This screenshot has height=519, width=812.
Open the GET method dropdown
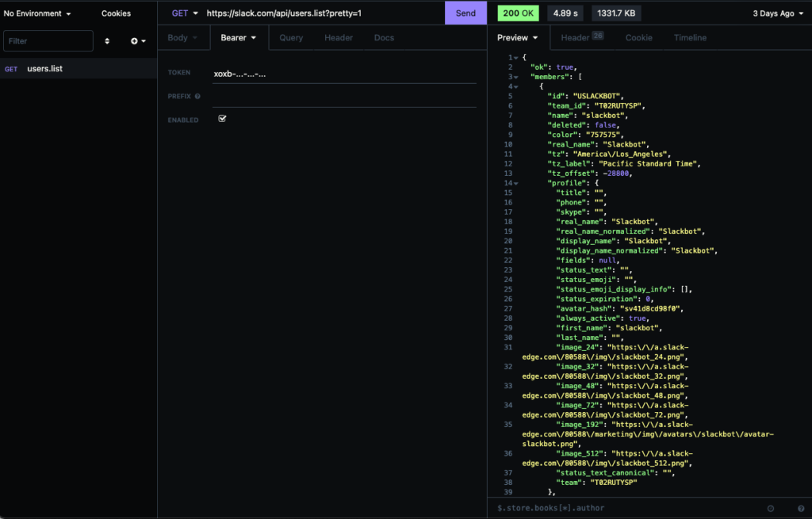click(x=185, y=13)
